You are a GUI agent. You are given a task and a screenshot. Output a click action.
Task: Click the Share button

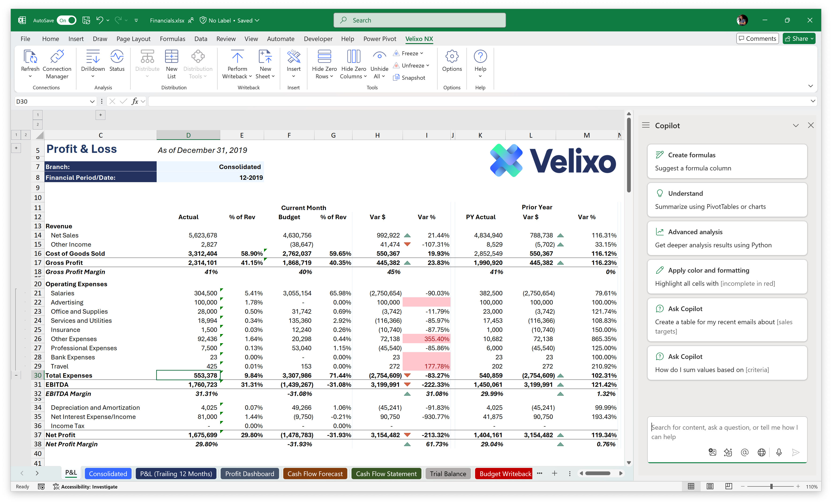pyautogui.click(x=798, y=38)
